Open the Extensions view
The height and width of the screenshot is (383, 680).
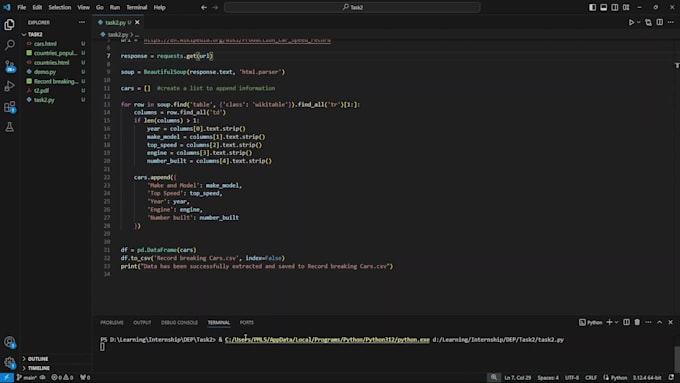tap(9, 107)
